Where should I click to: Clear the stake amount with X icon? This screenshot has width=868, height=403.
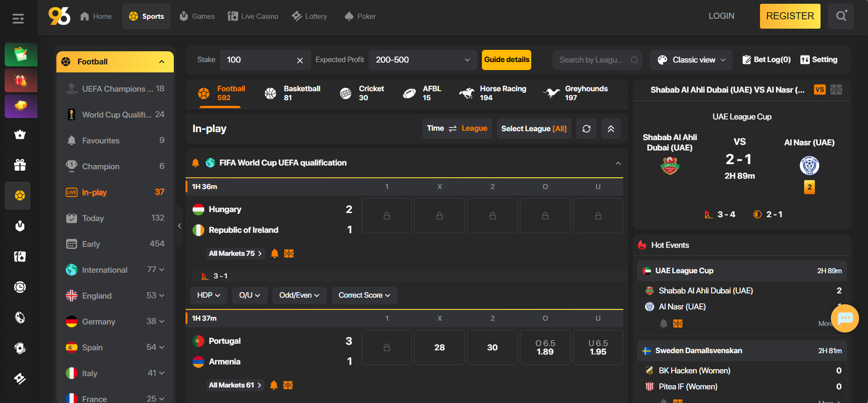pos(300,60)
